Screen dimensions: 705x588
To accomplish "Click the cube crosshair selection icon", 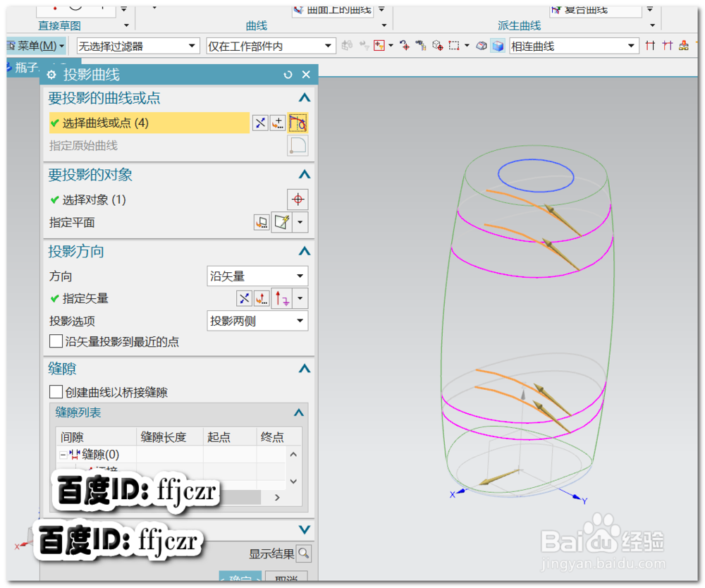I will pos(438,45).
